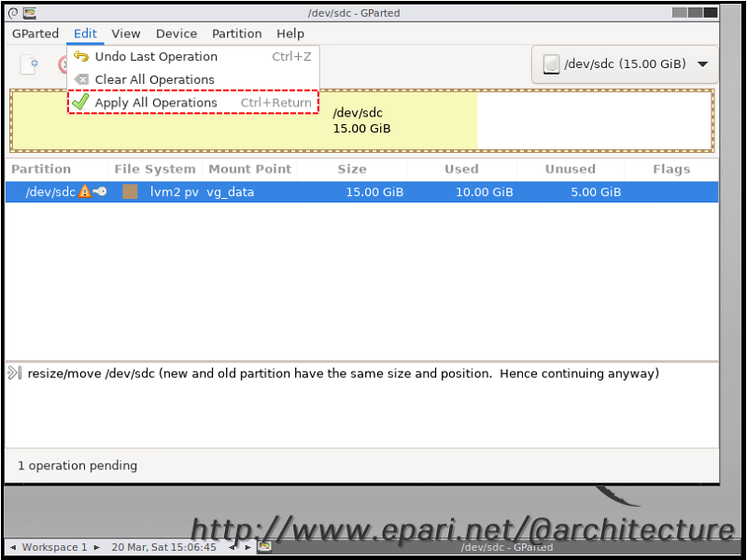Open the /dev/sdc (15.00 GiB) device dropdown
The width and height of the screenshot is (747, 560).
point(625,64)
